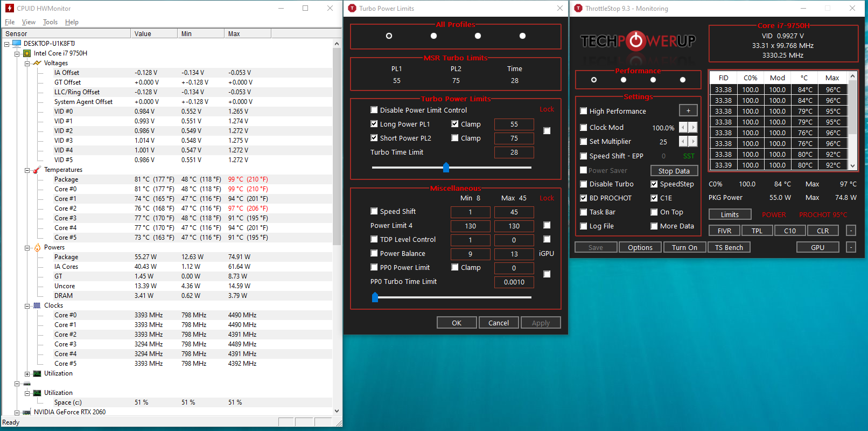Collapse the NVIDIA GeForce RTX 2060 node
The width and height of the screenshot is (868, 431).
[17, 412]
